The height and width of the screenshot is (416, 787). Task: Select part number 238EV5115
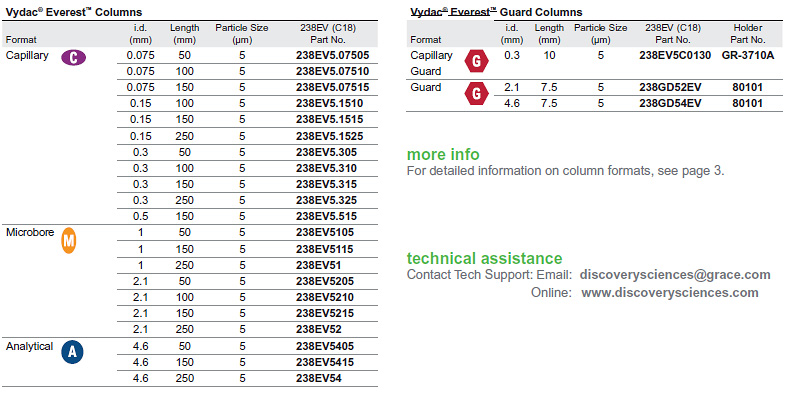click(x=325, y=249)
